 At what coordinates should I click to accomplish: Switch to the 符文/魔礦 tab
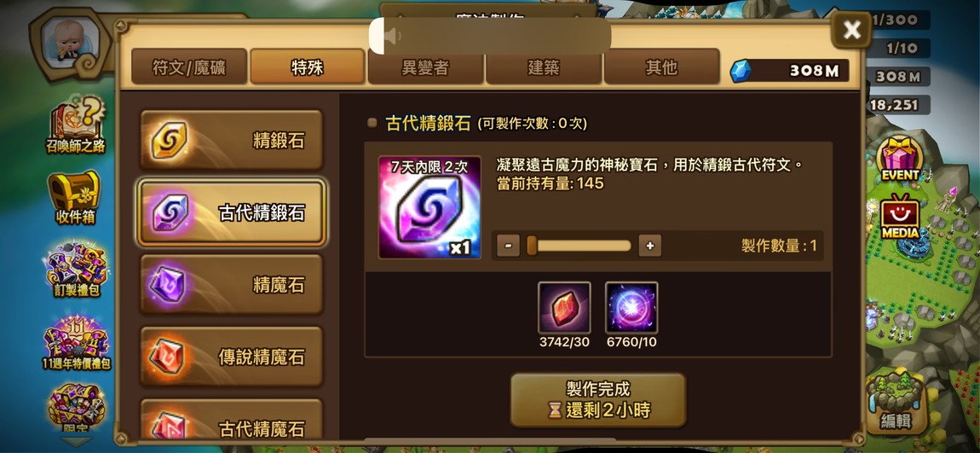pos(189,67)
